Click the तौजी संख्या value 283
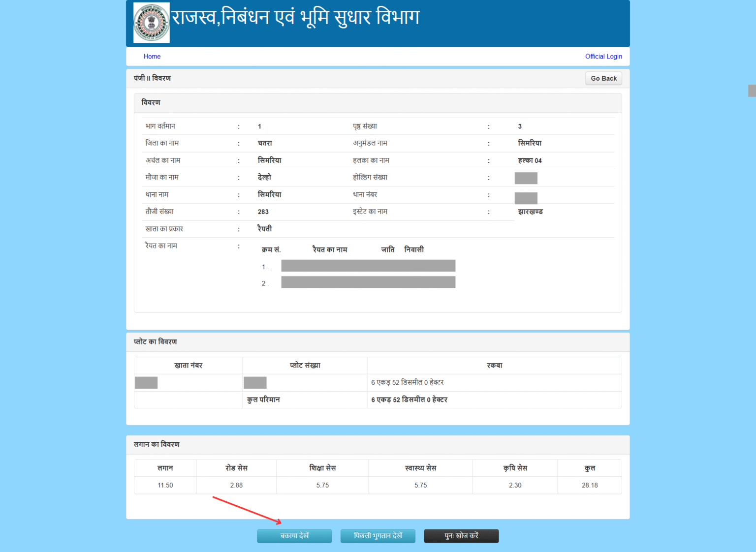 tap(263, 212)
